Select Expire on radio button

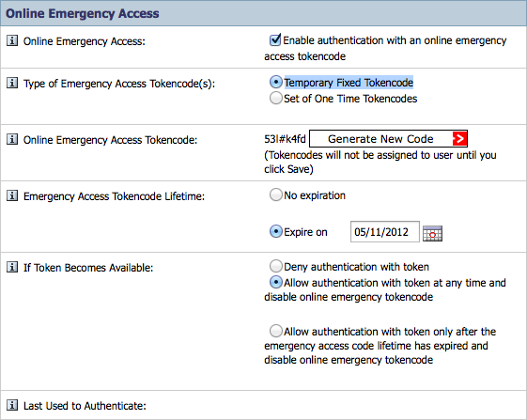(x=275, y=231)
